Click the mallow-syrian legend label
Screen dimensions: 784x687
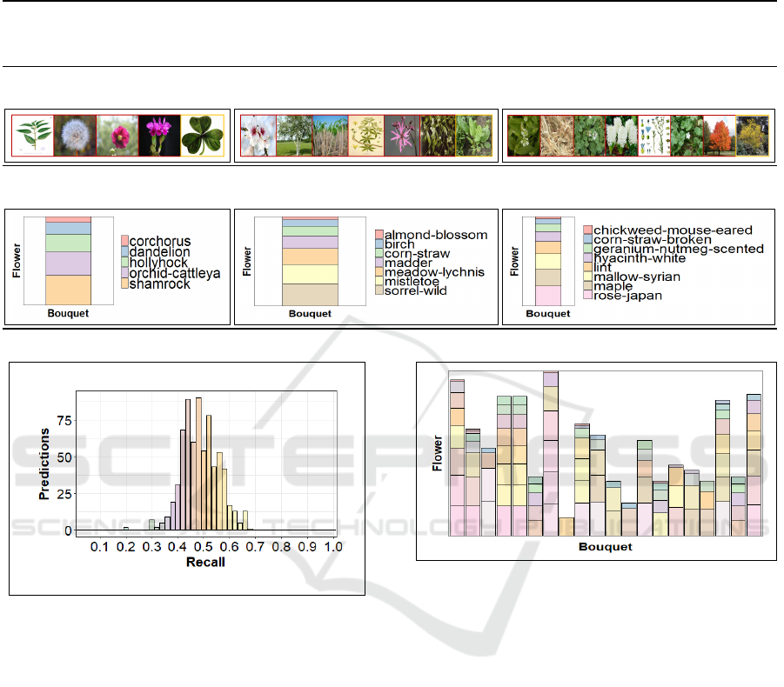pyautogui.click(x=637, y=277)
